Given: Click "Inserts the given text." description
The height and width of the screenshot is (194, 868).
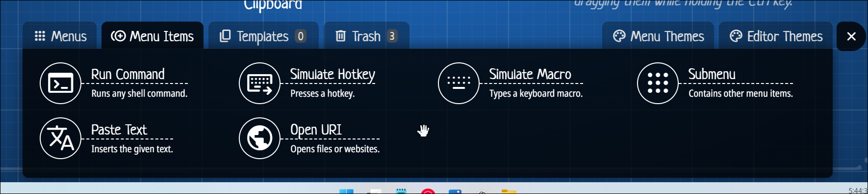Looking at the screenshot, I should click(132, 149).
